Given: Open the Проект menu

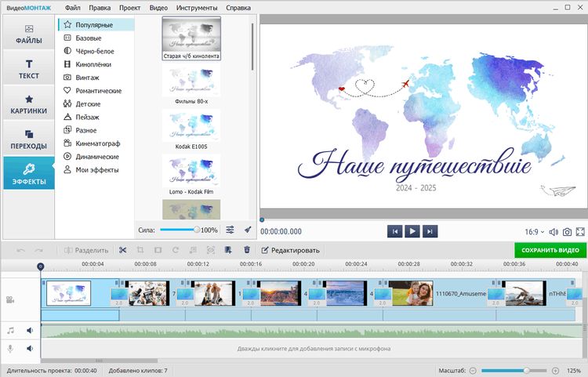Looking at the screenshot, I should (129, 7).
